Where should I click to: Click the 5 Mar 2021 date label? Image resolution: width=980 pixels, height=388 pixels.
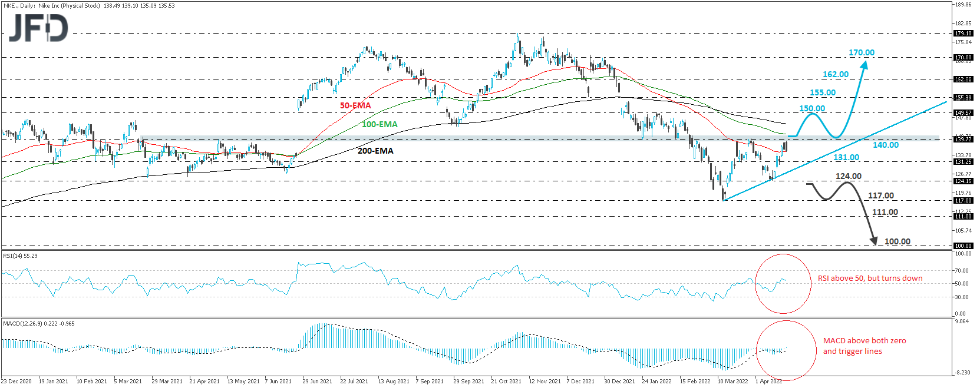pyautogui.click(x=128, y=382)
